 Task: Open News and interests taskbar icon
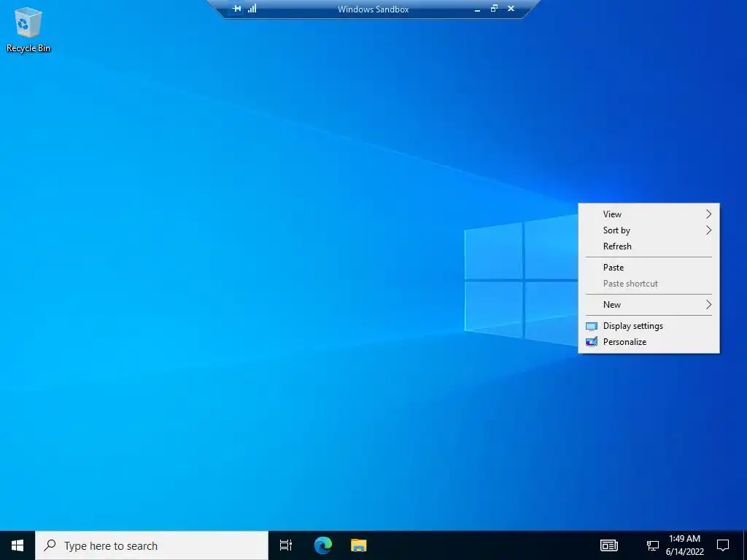point(609,545)
